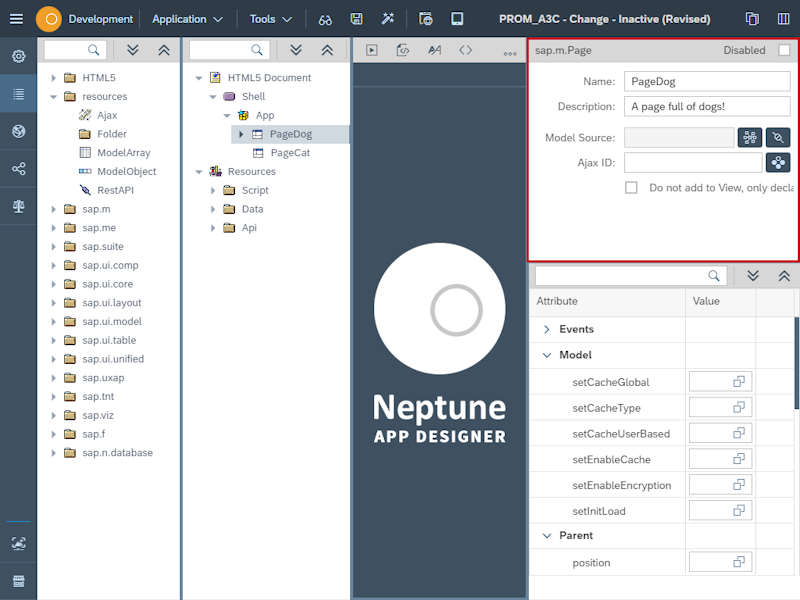Click the position attribute binding control
The height and width of the screenshot is (600, 800).
click(720, 562)
